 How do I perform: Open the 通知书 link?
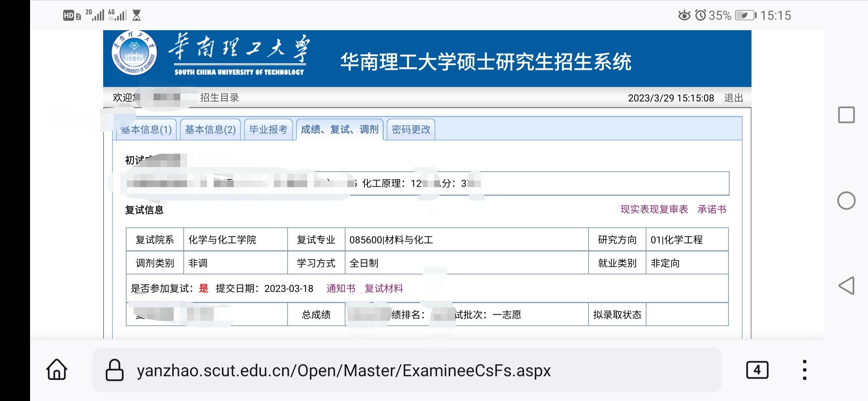point(341,288)
